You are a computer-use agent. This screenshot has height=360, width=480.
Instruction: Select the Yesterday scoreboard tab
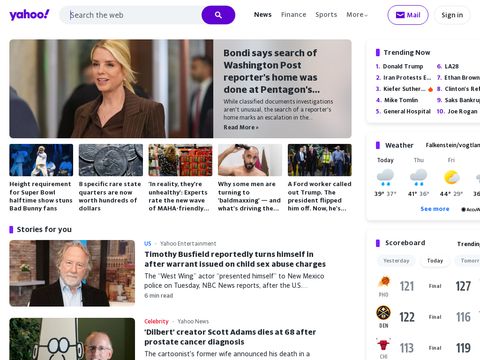click(x=396, y=261)
